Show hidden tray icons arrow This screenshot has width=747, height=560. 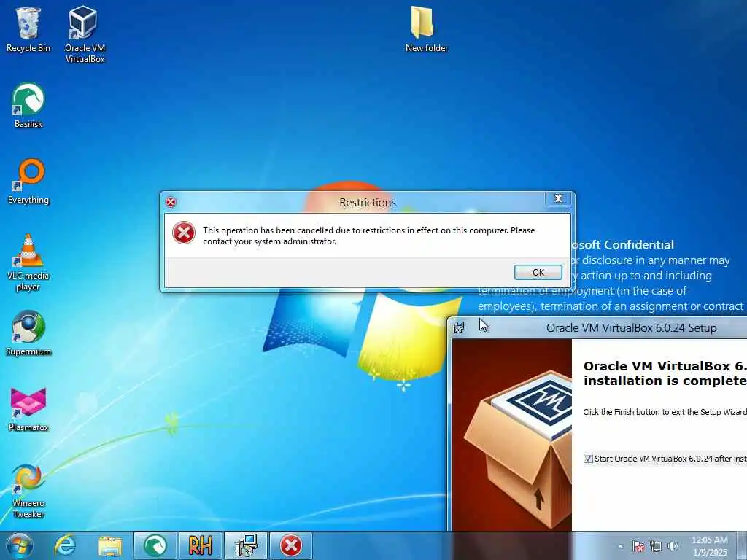[x=620, y=546]
